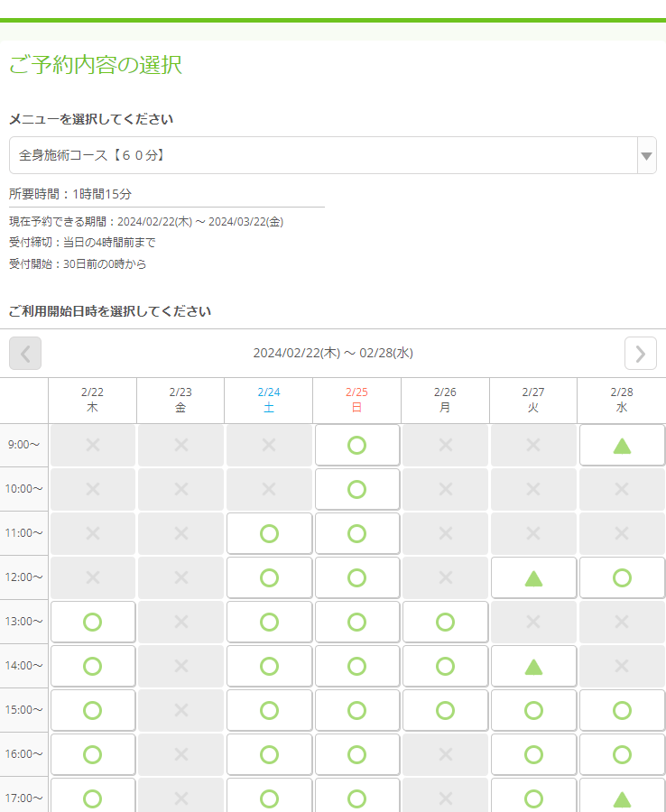Select the 9:00 slot on Sunday 2/25

tap(356, 445)
